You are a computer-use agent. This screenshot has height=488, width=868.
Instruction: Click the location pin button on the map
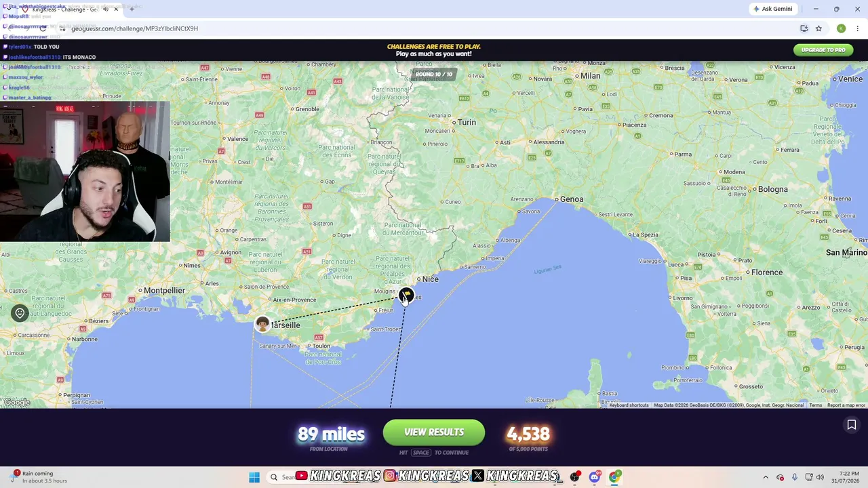(x=20, y=313)
